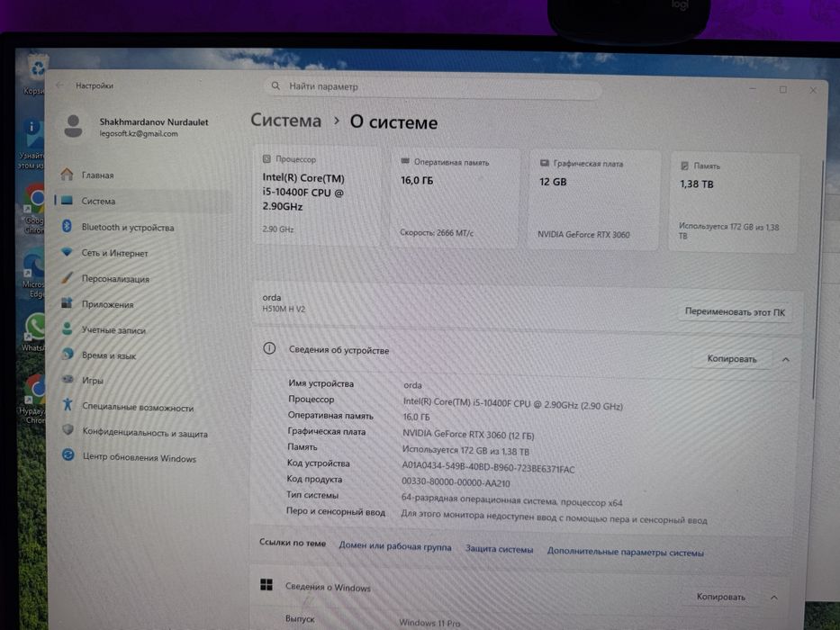This screenshot has height=630, width=840.
Task: Click Shakhmardanov Nurdaulet account name
Action: pyautogui.click(x=154, y=121)
